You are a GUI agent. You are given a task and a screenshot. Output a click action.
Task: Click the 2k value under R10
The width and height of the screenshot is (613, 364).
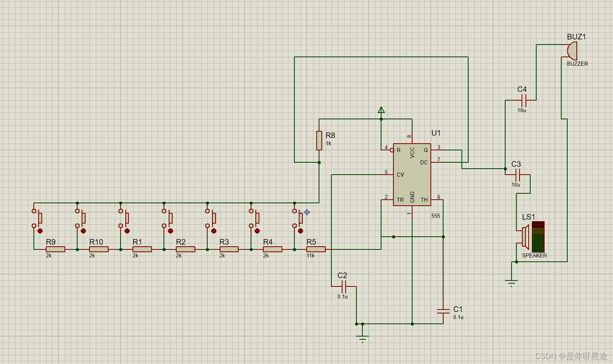click(92, 256)
